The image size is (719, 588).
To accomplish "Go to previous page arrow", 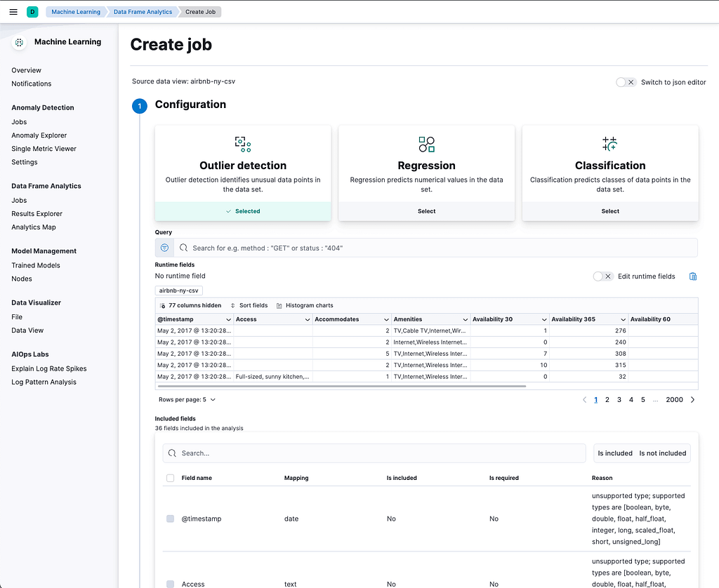I will point(584,400).
